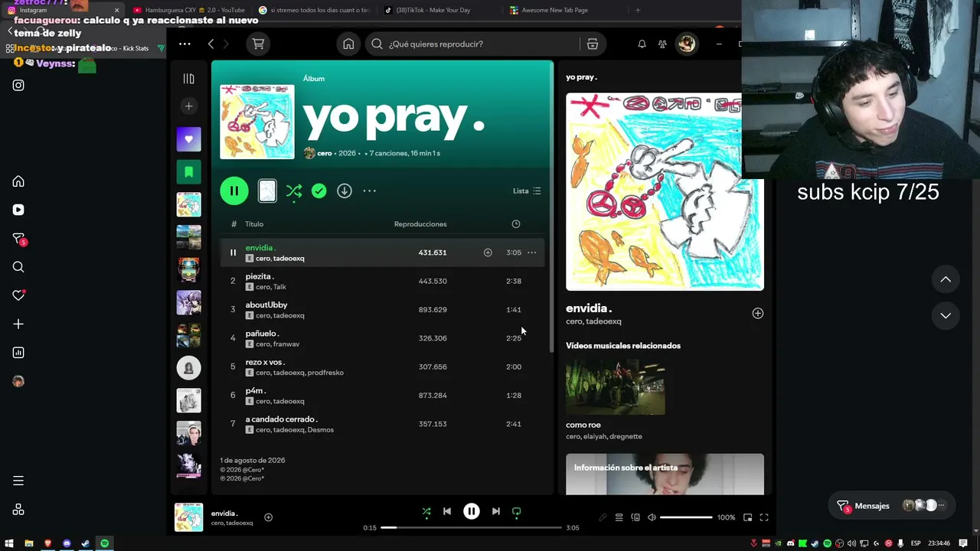Switch to Hamburguesa CXY YouTube tab
This screenshot has height=551, width=980.
point(188,10)
